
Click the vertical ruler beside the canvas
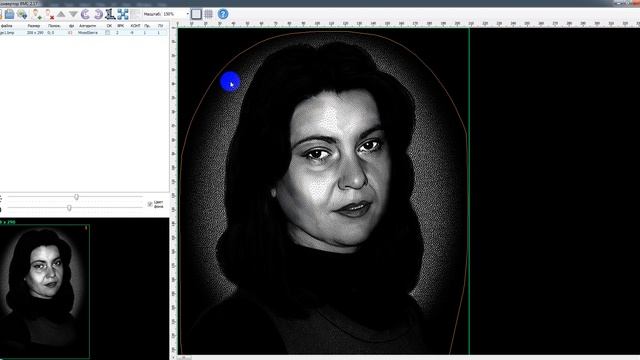(173, 191)
